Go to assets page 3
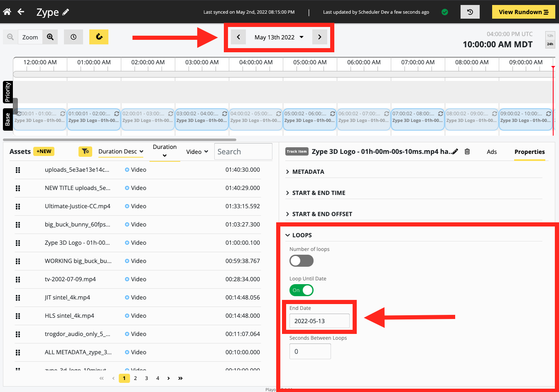The height and width of the screenshot is (392, 559). [147, 378]
